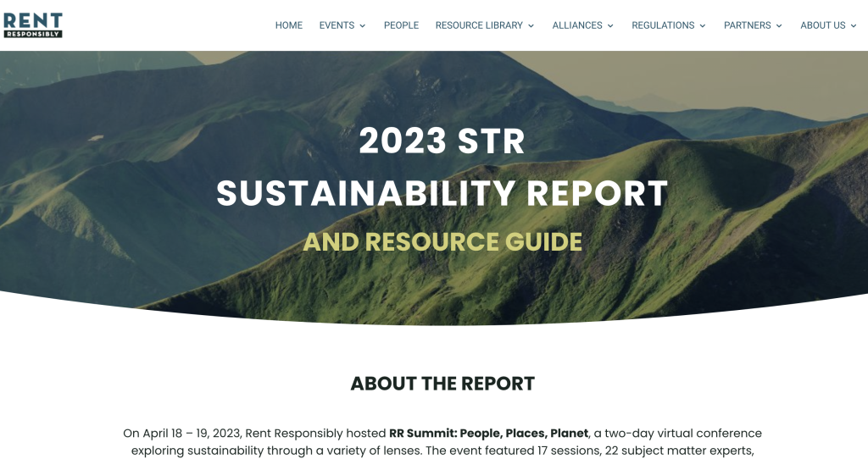Open the EVENTS menu item

pos(337,25)
